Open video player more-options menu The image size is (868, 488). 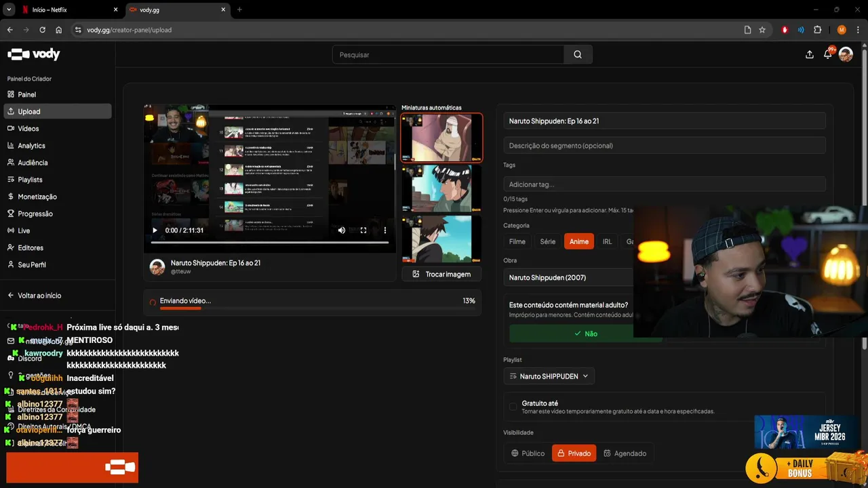[385, 230]
